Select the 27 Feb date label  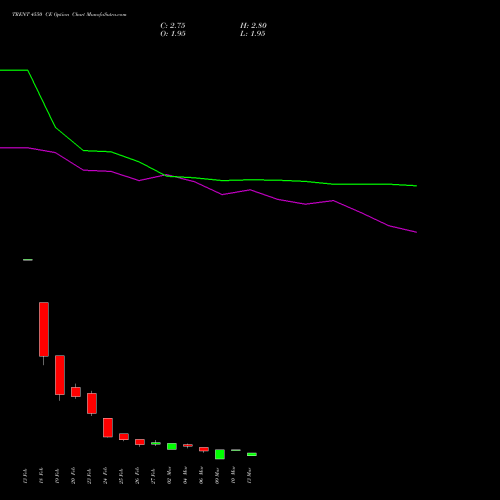(x=153, y=476)
